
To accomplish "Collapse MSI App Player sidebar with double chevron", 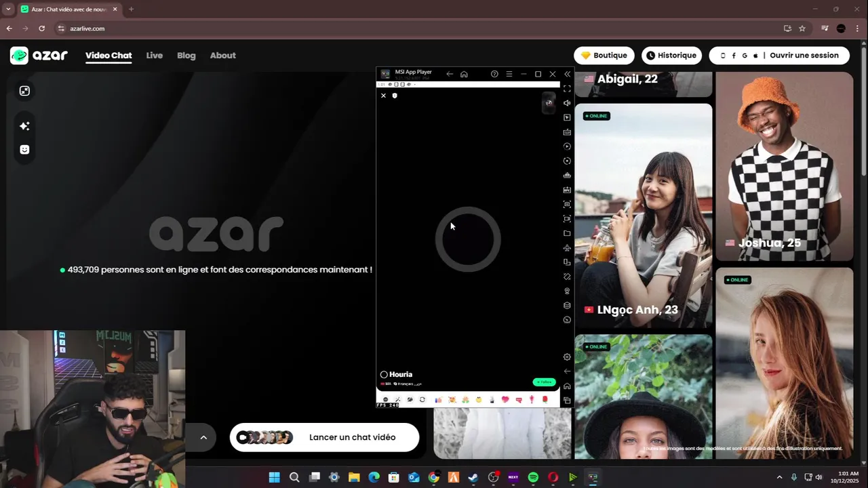I will point(567,74).
